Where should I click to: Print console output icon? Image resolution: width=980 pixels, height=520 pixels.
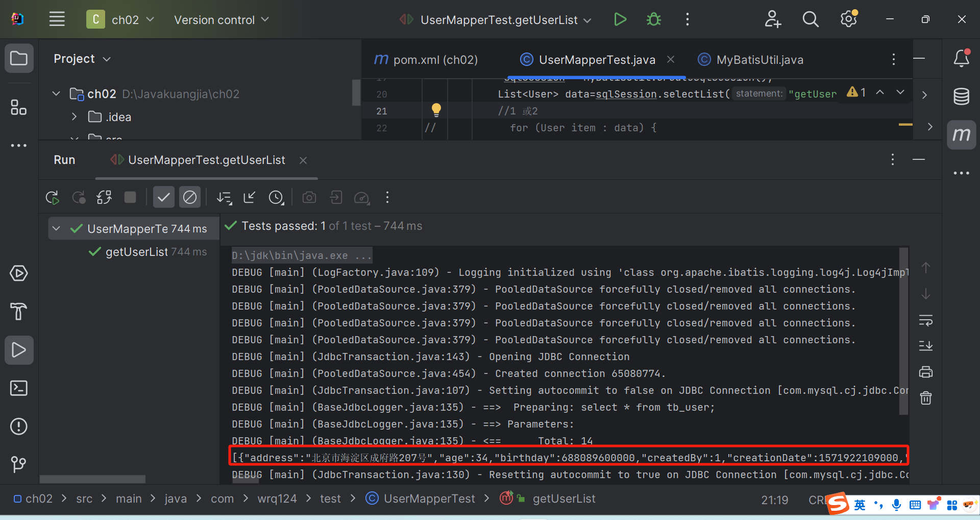[x=926, y=372]
